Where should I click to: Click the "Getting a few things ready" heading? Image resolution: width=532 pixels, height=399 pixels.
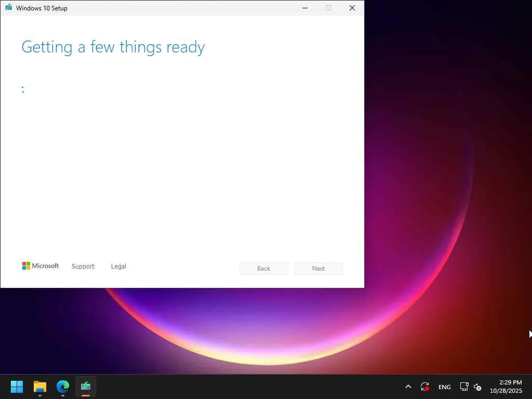coord(113,47)
